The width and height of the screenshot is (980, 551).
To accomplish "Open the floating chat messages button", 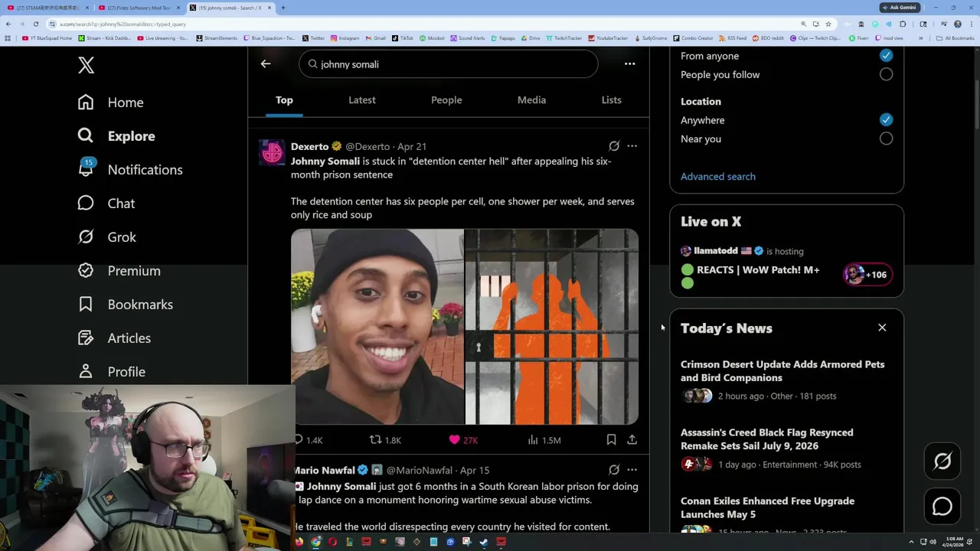I will tap(942, 507).
